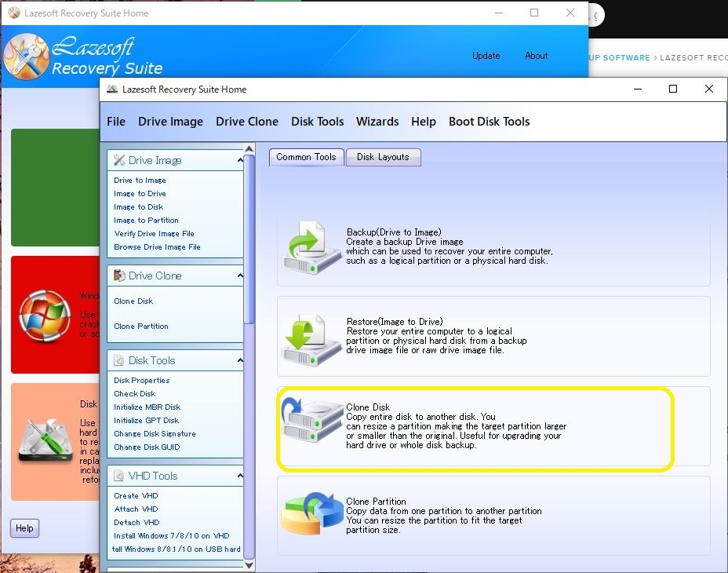
Task: Open the Help menu in menu bar
Action: coord(424,122)
